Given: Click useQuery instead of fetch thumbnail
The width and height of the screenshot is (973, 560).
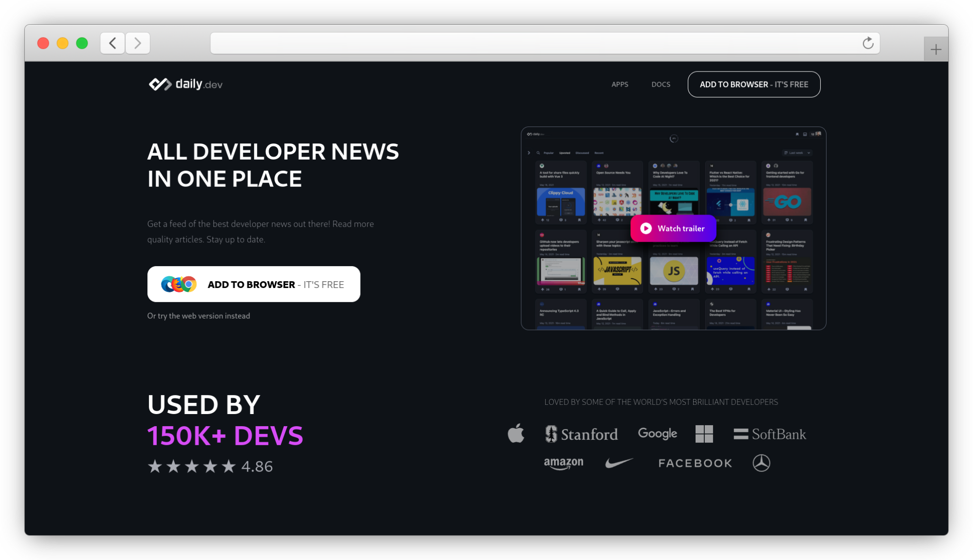Looking at the screenshot, I should pos(730,271).
